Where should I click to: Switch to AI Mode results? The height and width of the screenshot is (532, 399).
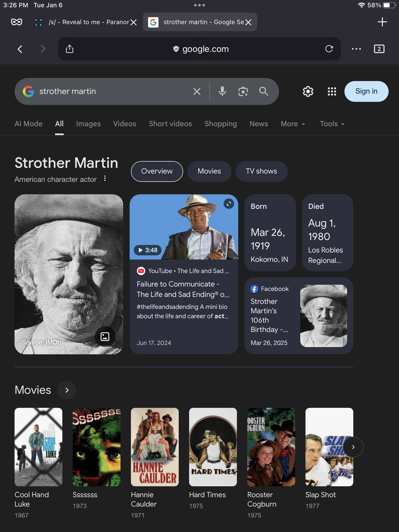pos(29,124)
